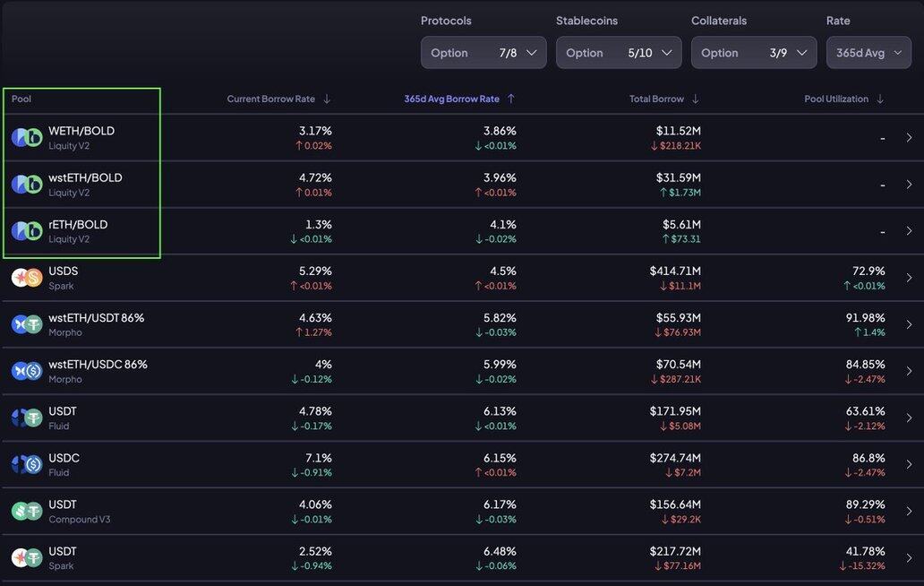The image size is (924, 586).
Task: Click the wstETH/USDC 86% Morpho icon
Action: 27,371
